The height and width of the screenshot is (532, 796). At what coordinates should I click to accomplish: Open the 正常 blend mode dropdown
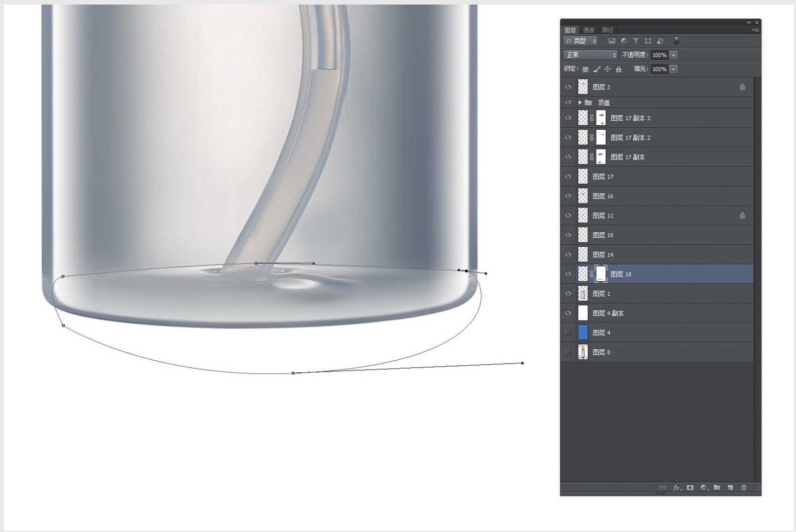(x=590, y=55)
